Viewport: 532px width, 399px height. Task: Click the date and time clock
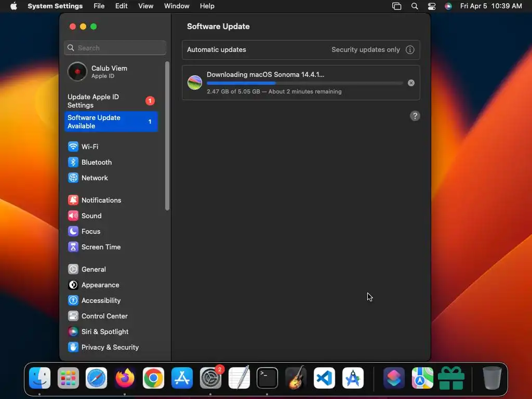(491, 6)
